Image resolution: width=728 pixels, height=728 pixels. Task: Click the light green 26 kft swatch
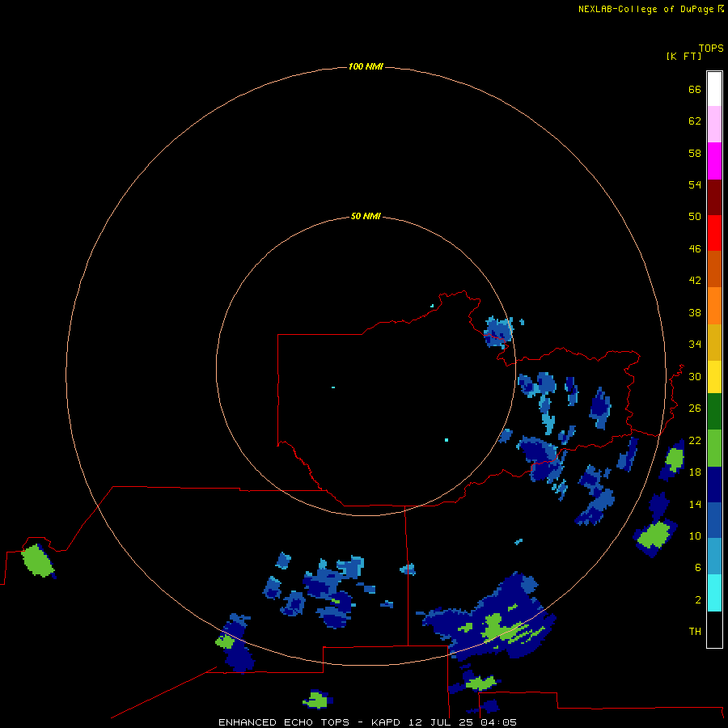[714, 447]
